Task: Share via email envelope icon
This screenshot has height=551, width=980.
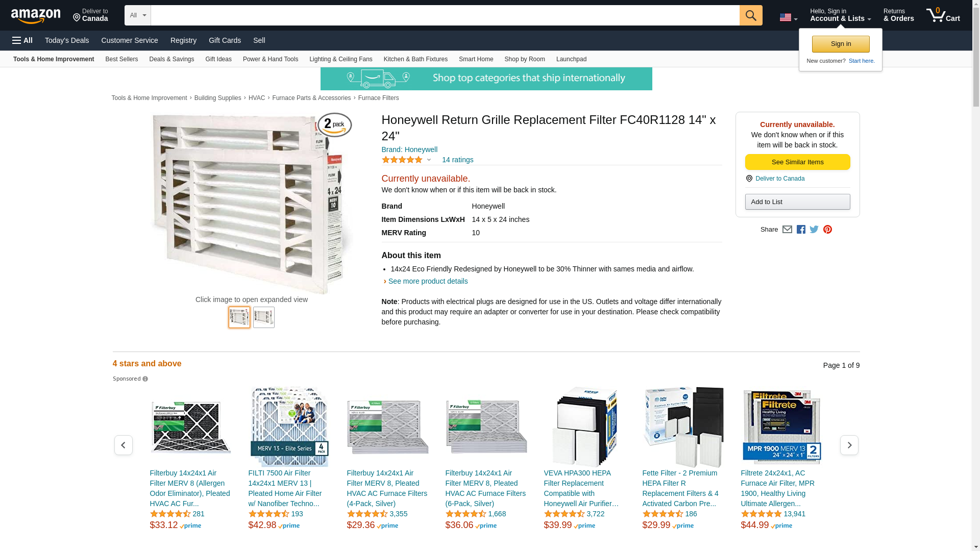Action: click(x=787, y=230)
